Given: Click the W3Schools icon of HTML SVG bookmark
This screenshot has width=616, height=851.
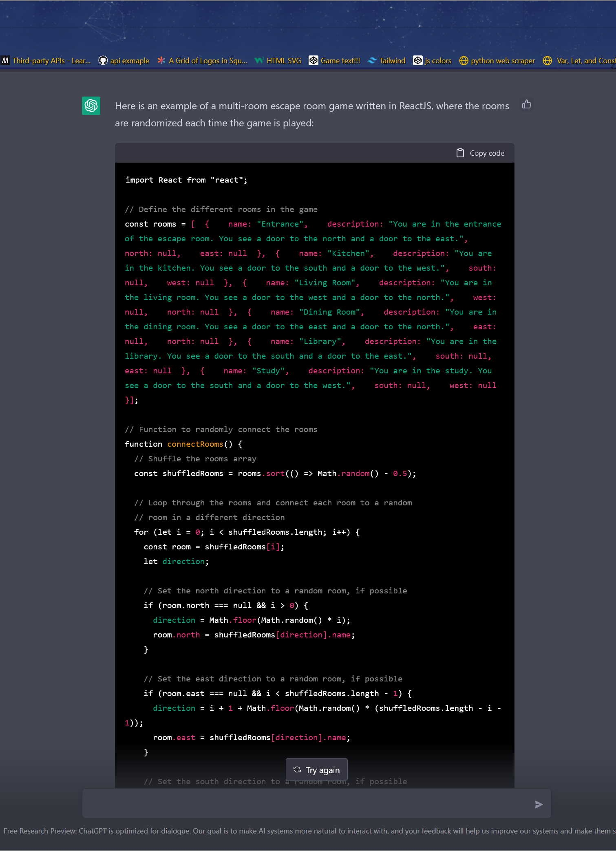Looking at the screenshot, I should click(x=259, y=61).
